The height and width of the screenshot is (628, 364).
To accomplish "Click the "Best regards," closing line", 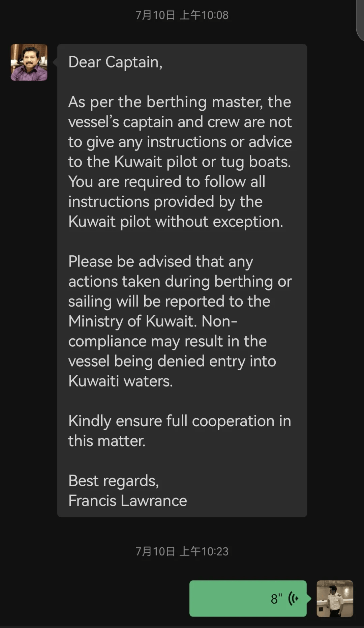I will click(x=113, y=481).
